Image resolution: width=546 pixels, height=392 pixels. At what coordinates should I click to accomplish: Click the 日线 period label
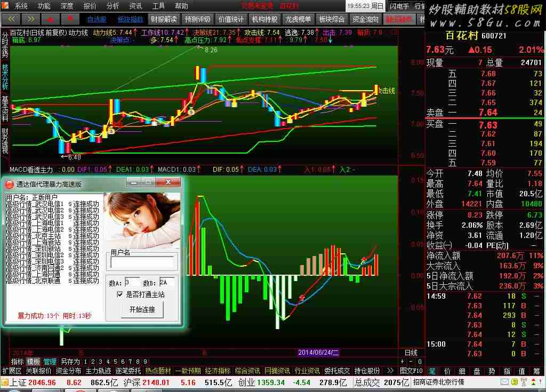click(411, 353)
